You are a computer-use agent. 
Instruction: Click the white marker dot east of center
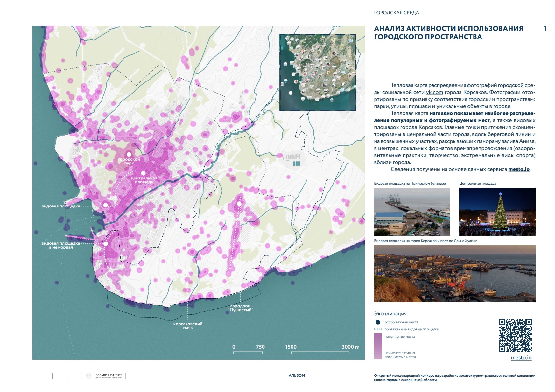pyautogui.click(x=239, y=204)
